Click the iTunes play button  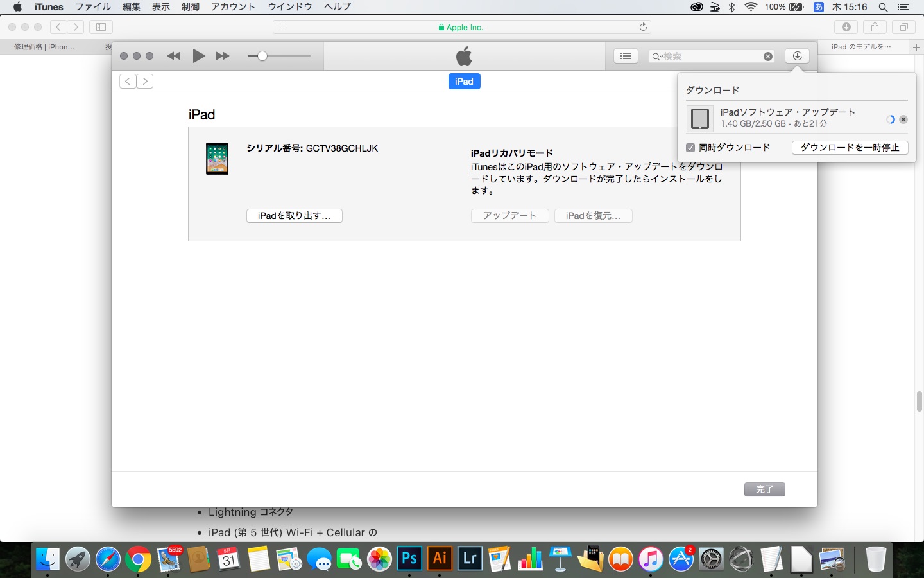tap(199, 56)
